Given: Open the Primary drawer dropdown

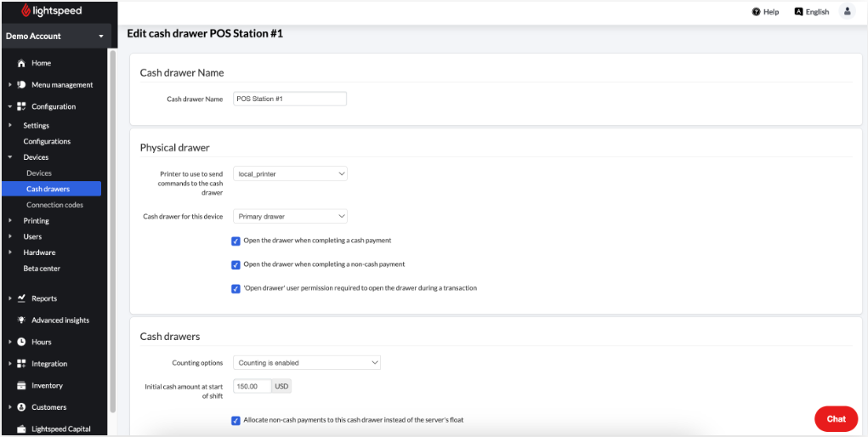Looking at the screenshot, I should coord(290,217).
